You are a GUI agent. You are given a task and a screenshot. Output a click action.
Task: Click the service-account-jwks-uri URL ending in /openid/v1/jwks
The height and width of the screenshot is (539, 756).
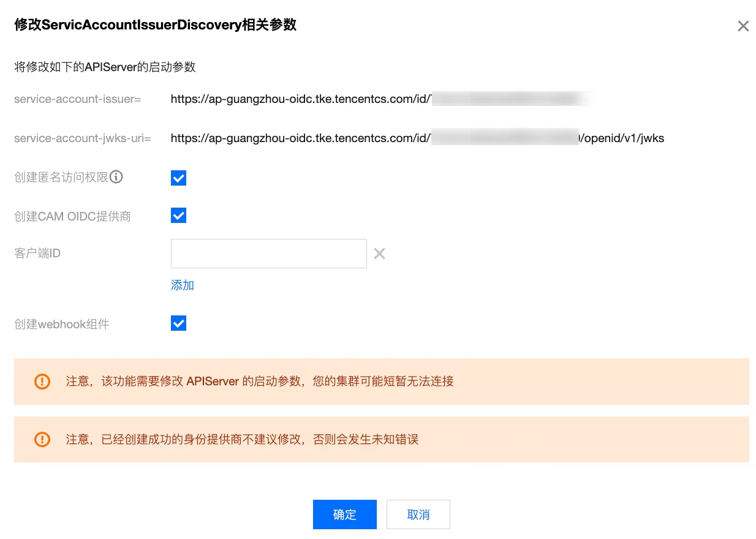[x=417, y=138]
